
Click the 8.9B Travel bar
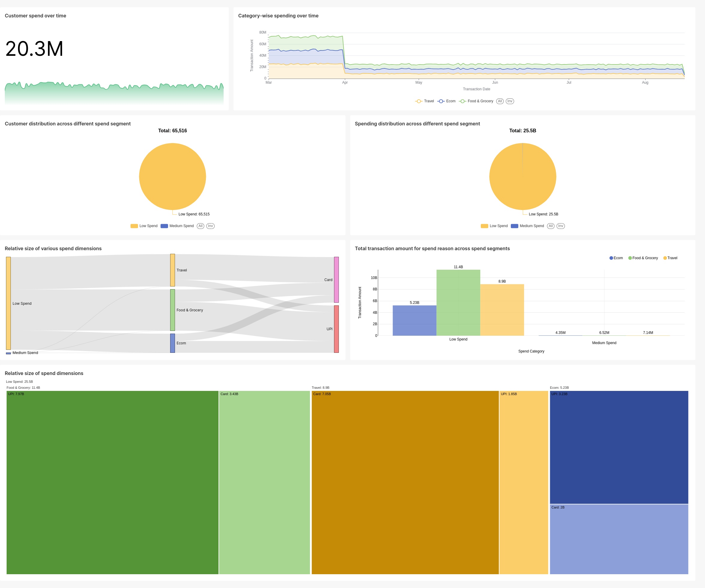pos(502,310)
